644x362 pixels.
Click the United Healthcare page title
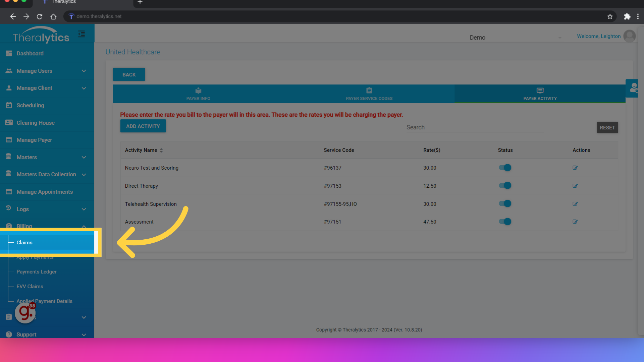coord(133,52)
